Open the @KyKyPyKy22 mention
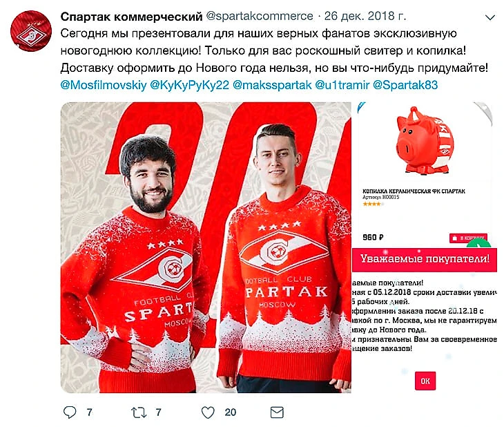The image size is (504, 427). [190, 85]
